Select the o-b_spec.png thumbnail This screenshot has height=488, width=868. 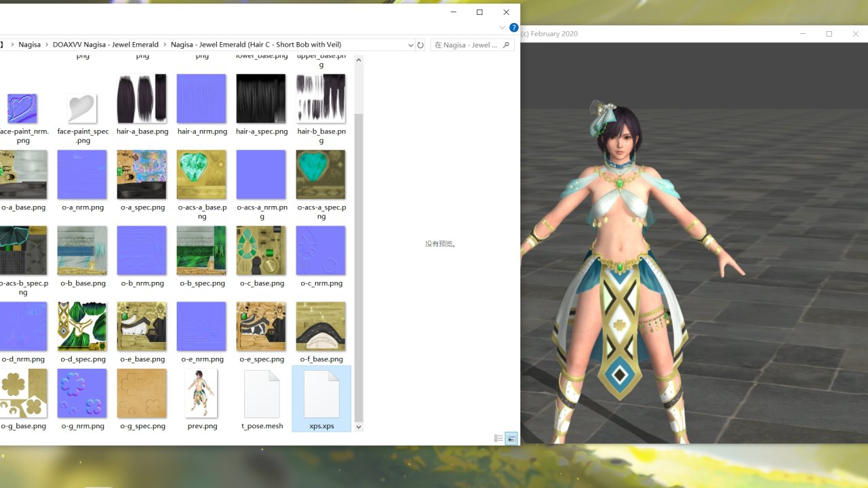[x=201, y=250]
